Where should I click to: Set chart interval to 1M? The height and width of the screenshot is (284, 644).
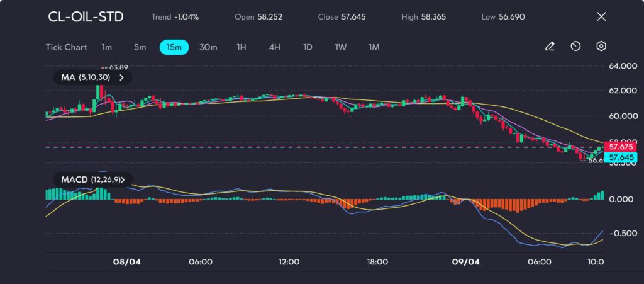tap(374, 47)
